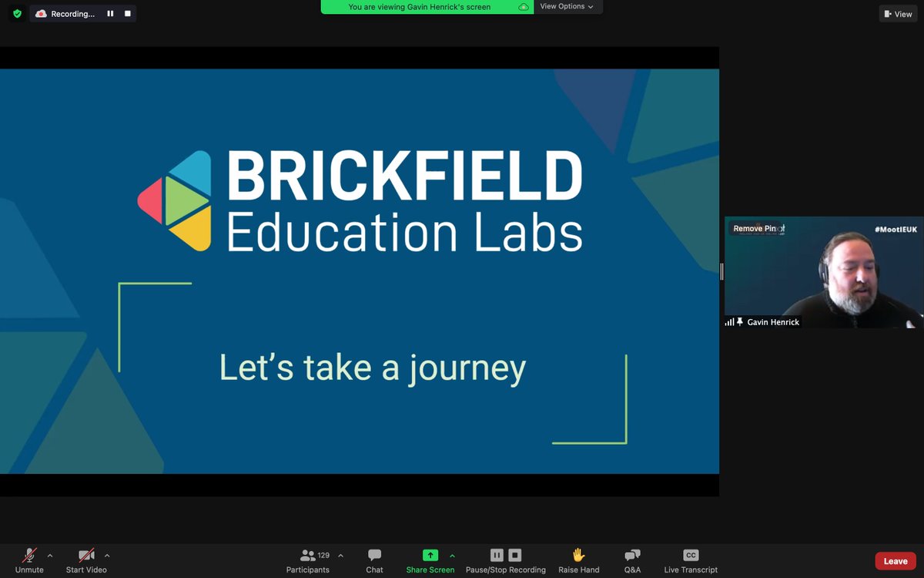Select Gavin Henrick's video thumbnail
Screen dimensions: 924x578
824,272
